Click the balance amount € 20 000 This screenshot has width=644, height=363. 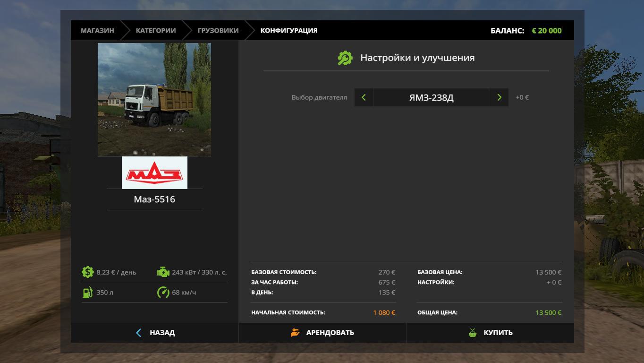tap(546, 31)
